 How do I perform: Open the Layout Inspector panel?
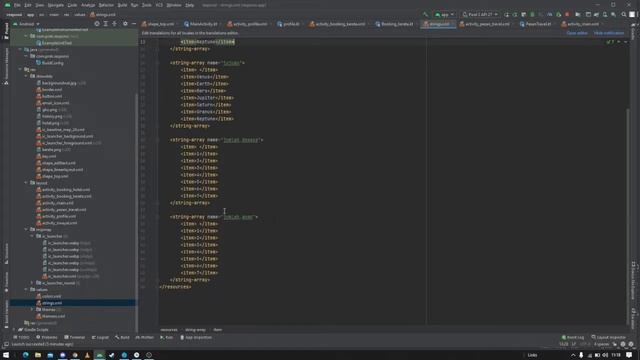coord(609,337)
